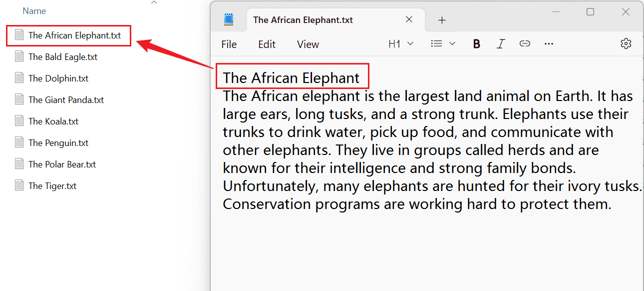Close the Notepad window
Viewport: 644px width, 291px height.
click(x=626, y=12)
